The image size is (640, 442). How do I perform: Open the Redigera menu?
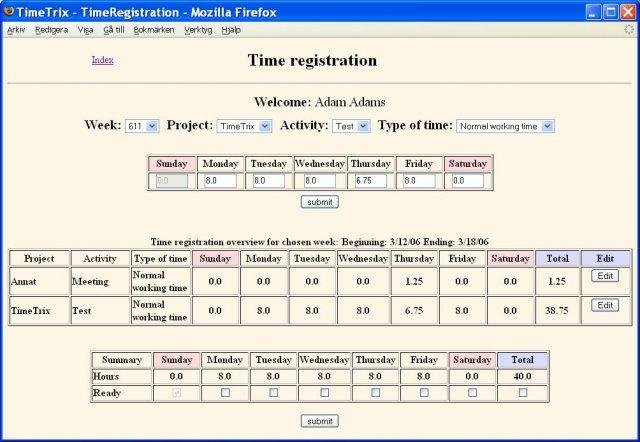(51, 30)
